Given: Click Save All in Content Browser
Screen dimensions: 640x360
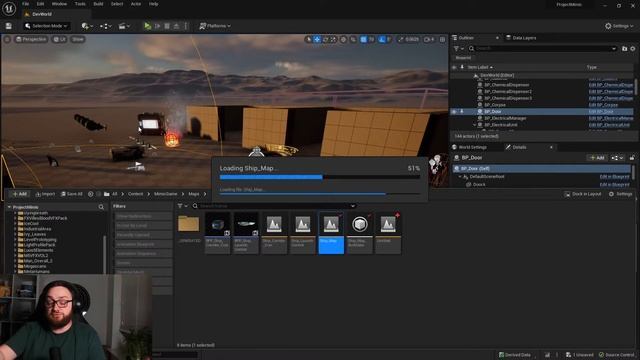Looking at the screenshot, I should 72,194.
